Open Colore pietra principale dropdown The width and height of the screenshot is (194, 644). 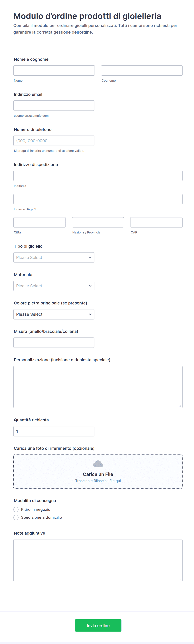54,314
